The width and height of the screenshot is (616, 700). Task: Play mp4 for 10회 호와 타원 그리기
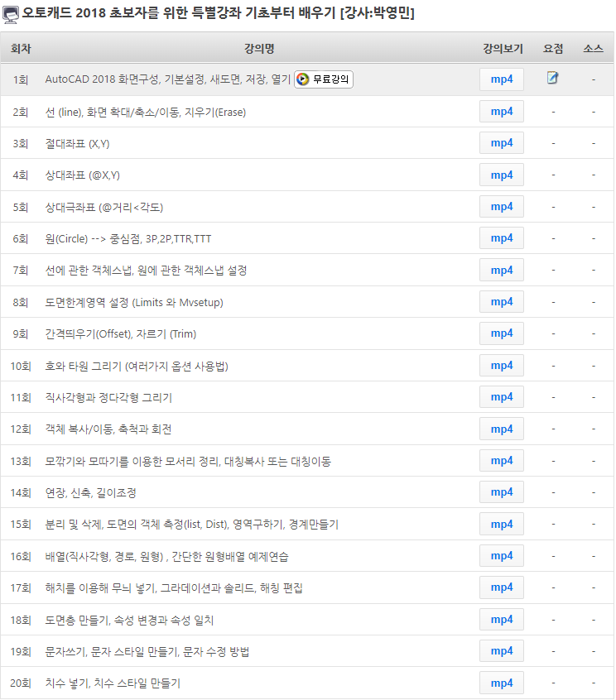(502, 366)
